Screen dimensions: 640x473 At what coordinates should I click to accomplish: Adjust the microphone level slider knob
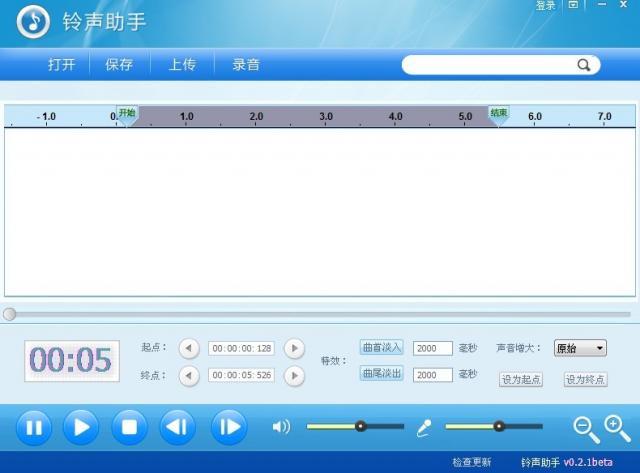[498, 426]
